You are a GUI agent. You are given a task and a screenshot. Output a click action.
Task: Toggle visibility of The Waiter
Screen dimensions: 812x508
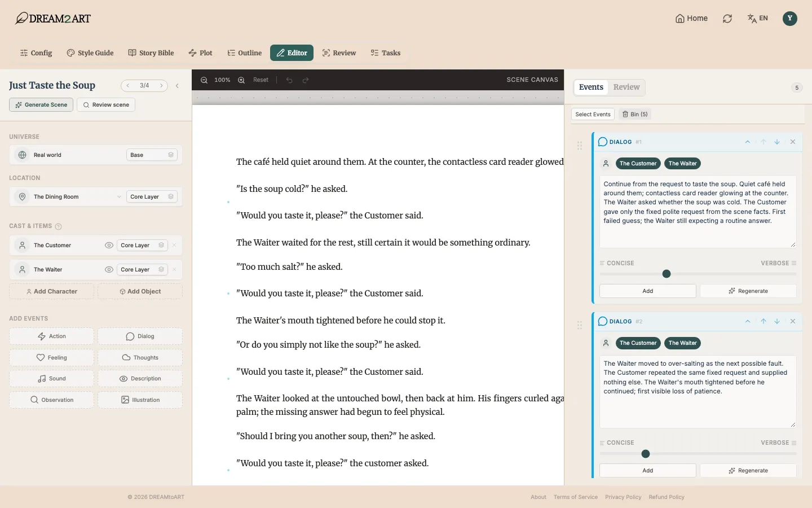click(109, 269)
